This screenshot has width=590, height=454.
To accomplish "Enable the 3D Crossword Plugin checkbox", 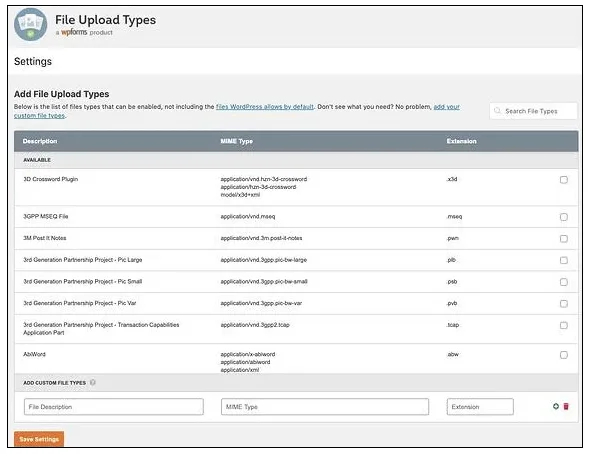I will [563, 180].
